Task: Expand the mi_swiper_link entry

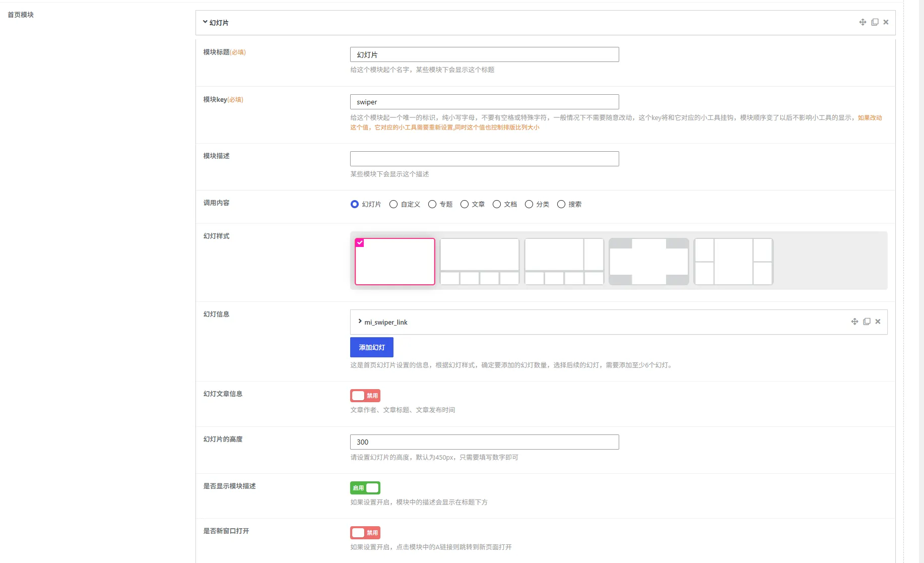Action: (x=360, y=322)
